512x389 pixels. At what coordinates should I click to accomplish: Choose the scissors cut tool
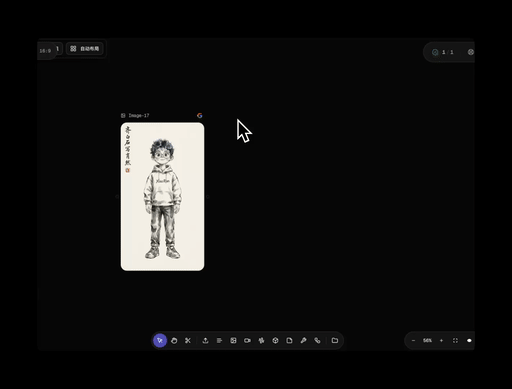coord(188,340)
